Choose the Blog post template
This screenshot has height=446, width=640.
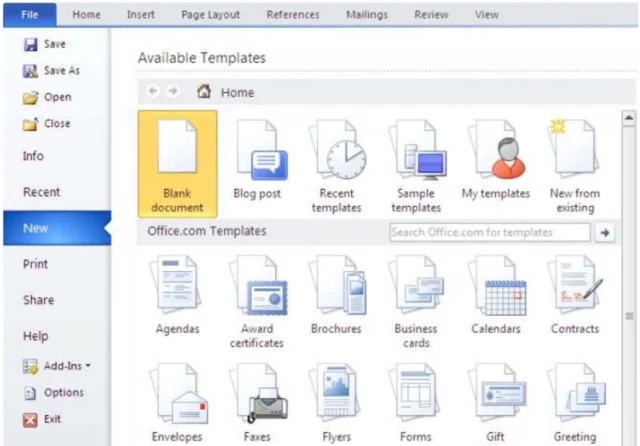[257, 159]
